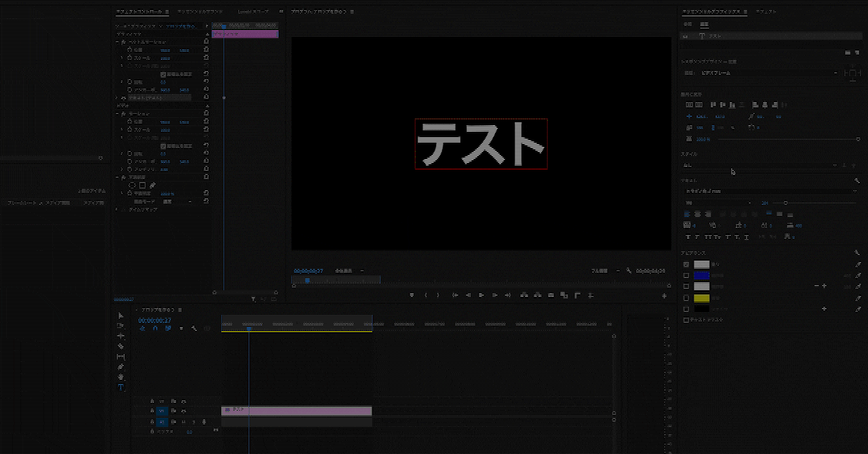Create a rectangle mask under Opacity
868x454 pixels.
142,186
